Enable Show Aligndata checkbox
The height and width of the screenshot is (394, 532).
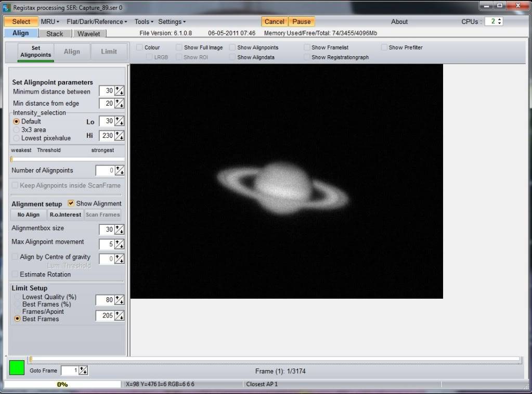[232, 57]
